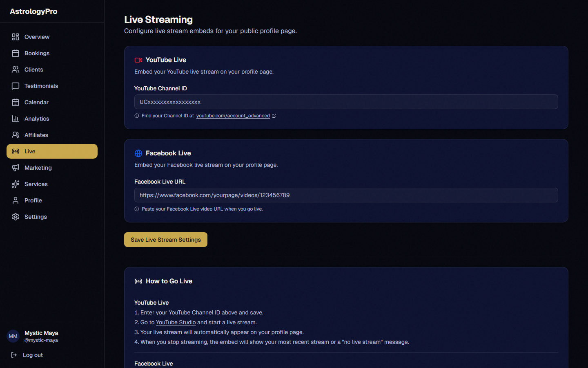Viewport: 588px width, 368px height.
Task: Click Save Live Stream Settings
Action: 165,240
